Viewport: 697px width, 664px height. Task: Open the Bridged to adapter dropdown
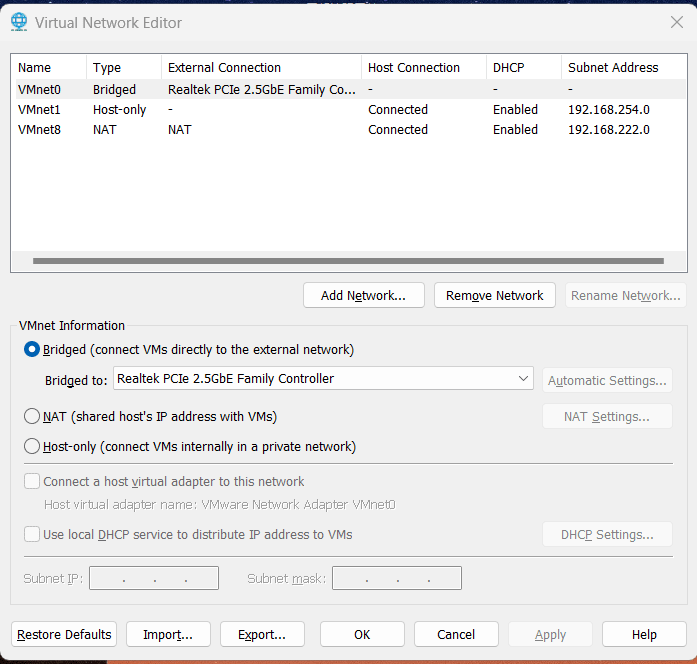[x=323, y=378]
